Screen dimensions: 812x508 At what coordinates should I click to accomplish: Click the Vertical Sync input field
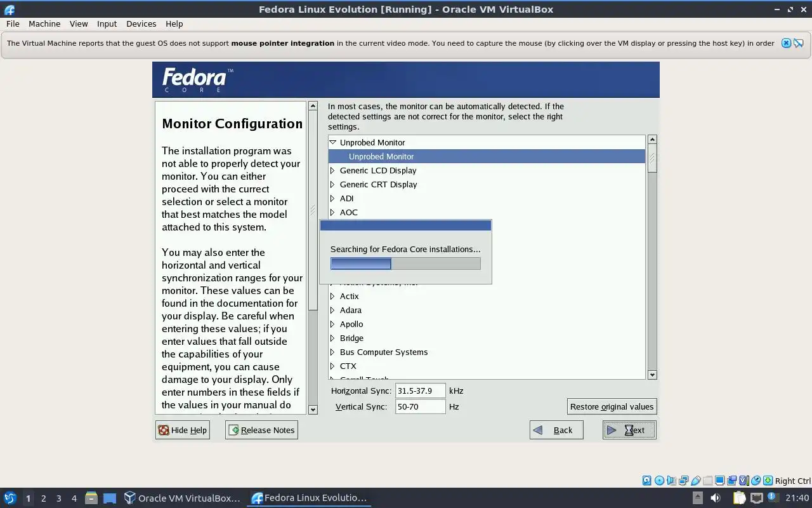(x=420, y=406)
